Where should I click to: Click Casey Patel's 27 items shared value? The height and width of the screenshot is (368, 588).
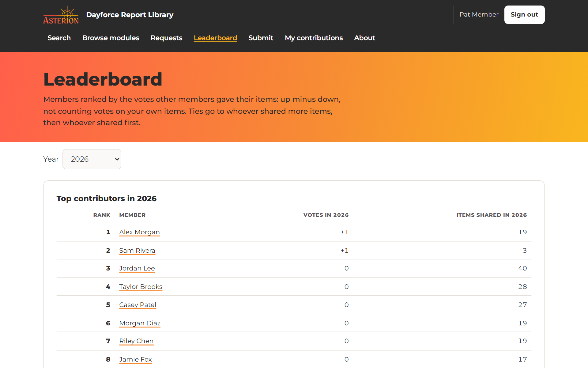tap(522, 305)
